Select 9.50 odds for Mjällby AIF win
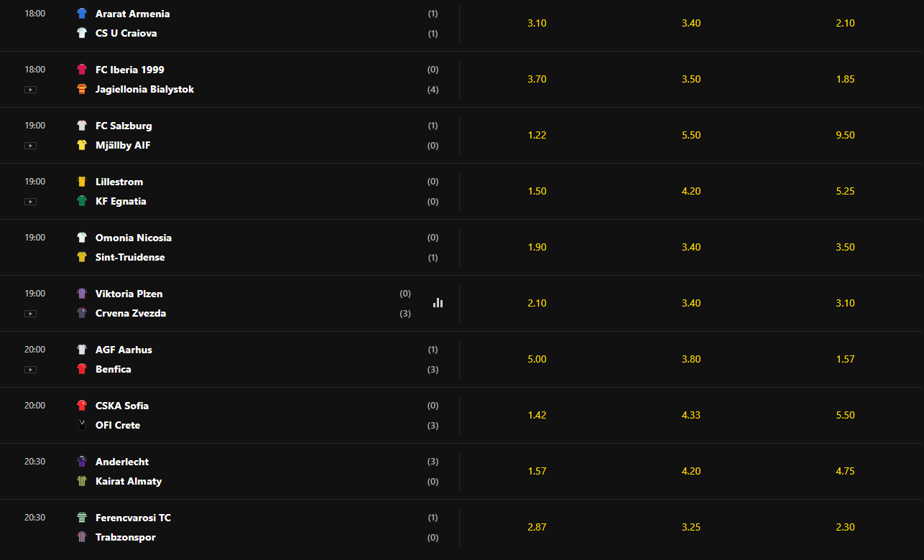Viewport: 924px width, 560px height. 846,135
